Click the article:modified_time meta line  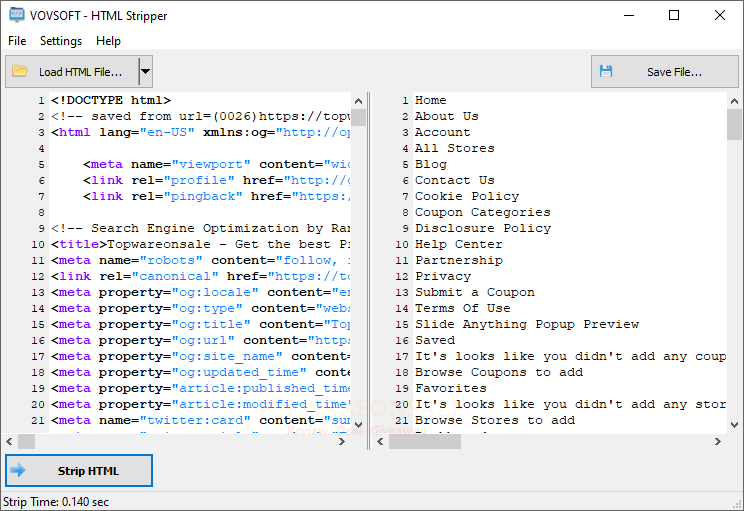pyautogui.click(x=200, y=404)
